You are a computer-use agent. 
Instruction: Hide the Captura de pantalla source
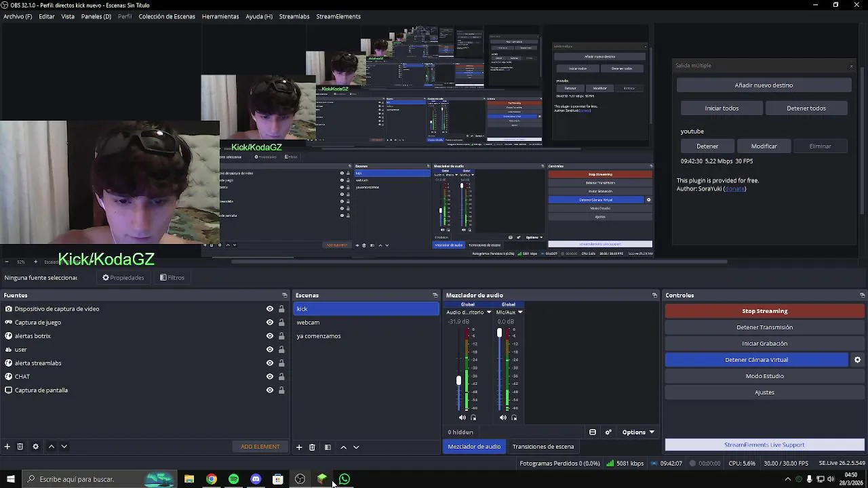tap(270, 390)
